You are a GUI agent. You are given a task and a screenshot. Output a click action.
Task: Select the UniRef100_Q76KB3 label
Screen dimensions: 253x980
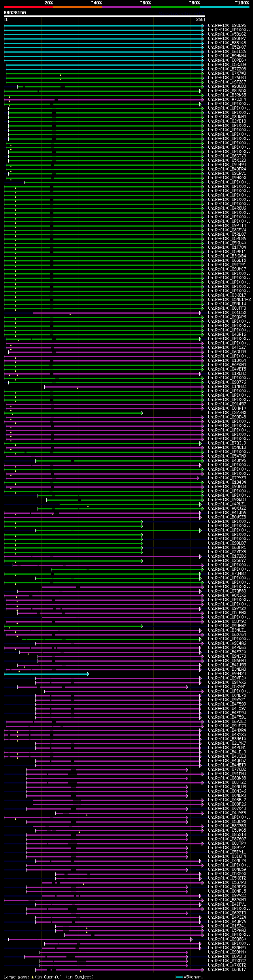(x=227, y=78)
